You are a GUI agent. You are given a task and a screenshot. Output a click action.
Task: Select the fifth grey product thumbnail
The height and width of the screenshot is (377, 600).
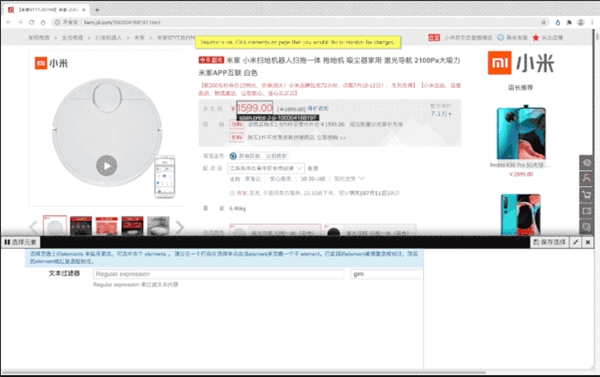(158, 226)
